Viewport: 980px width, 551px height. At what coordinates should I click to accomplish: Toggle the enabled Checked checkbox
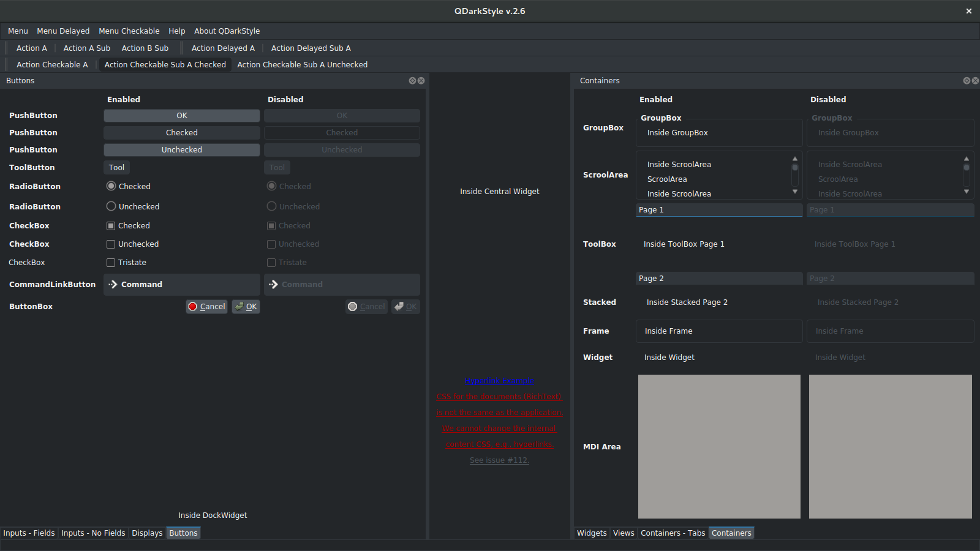(x=128, y=226)
